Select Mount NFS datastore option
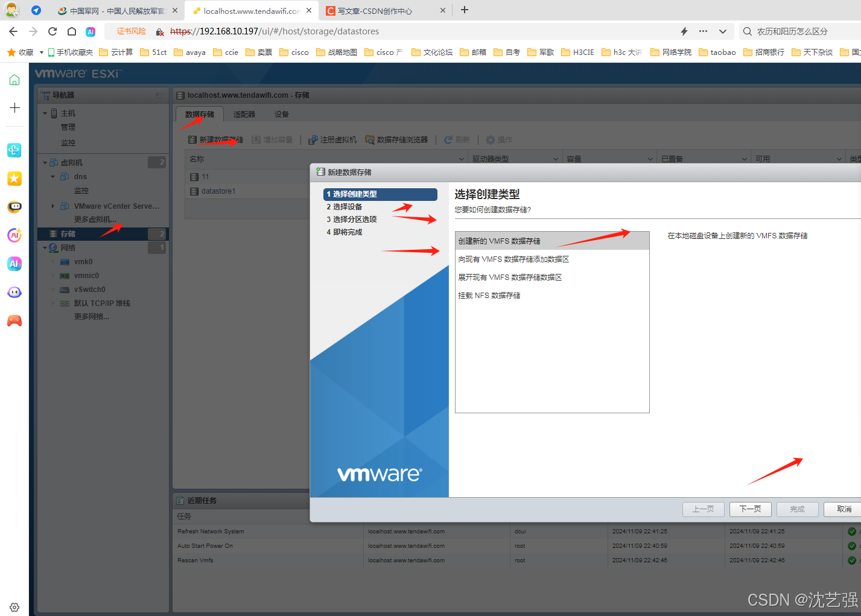Screen dimensions: 861x616 click(552, 296)
